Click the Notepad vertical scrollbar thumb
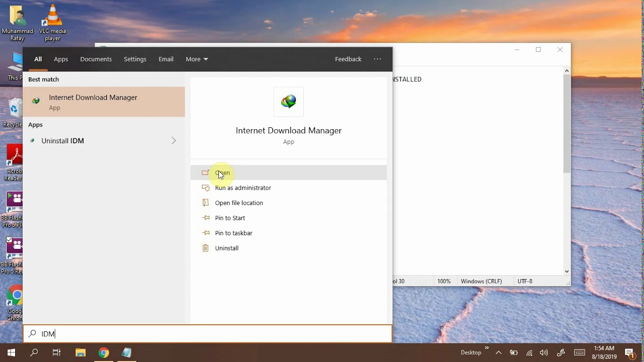Screen dimensions: 644x362 567,124
